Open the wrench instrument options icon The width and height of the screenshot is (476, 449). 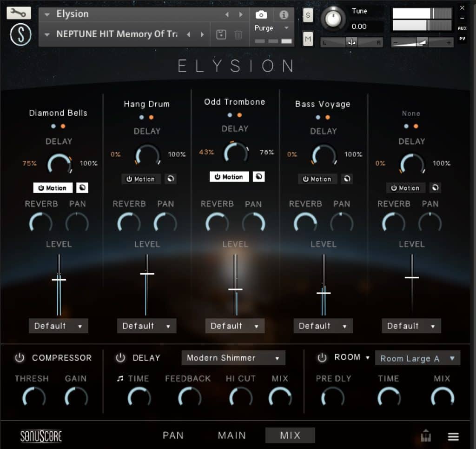[19, 13]
